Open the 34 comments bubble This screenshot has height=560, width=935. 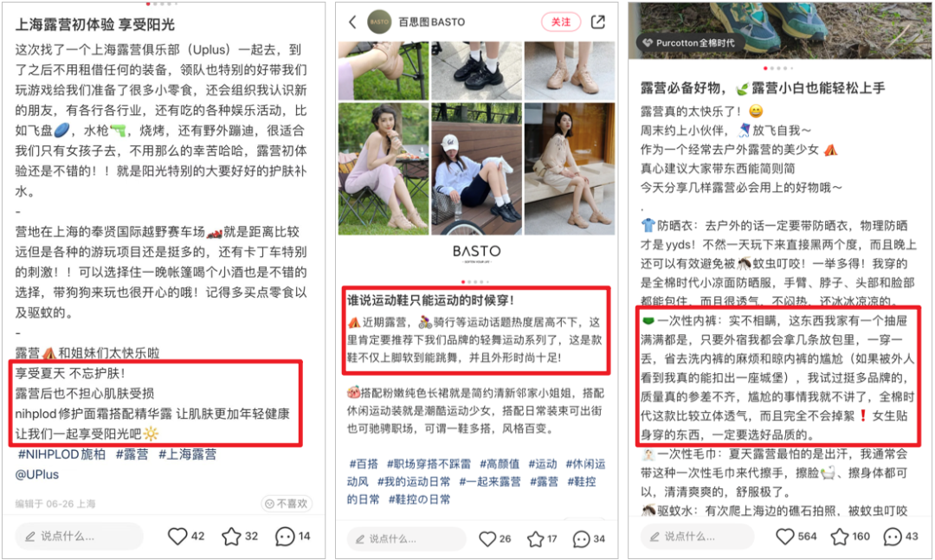pyautogui.click(x=581, y=538)
